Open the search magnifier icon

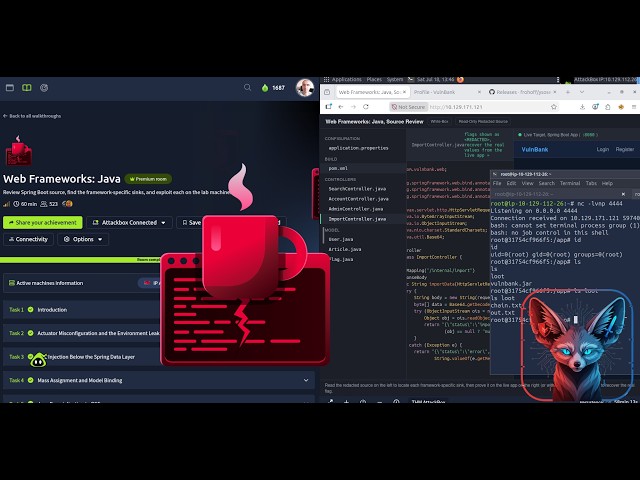tap(247, 87)
